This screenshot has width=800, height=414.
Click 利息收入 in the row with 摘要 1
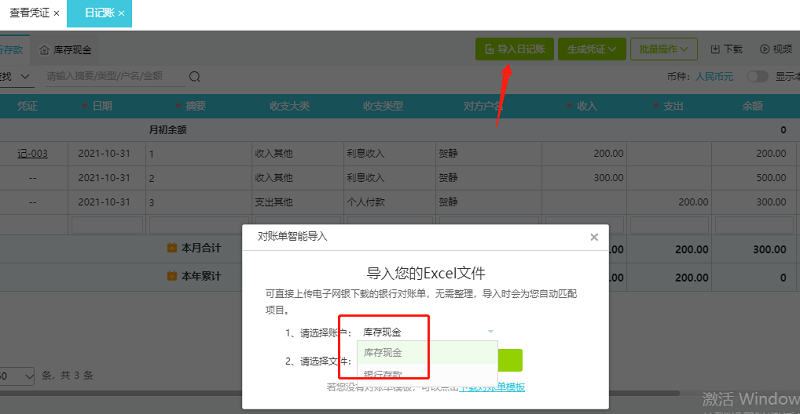[x=366, y=154]
